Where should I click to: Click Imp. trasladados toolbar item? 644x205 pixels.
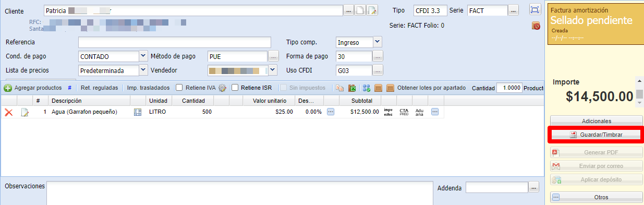tap(148, 88)
